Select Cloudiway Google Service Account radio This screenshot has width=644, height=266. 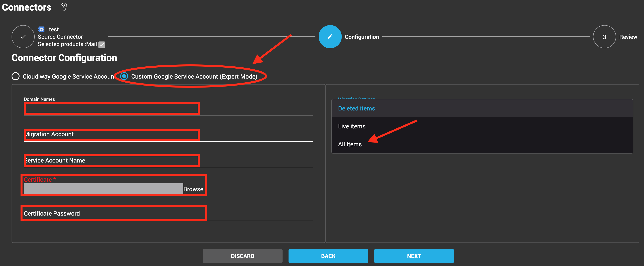(16, 76)
